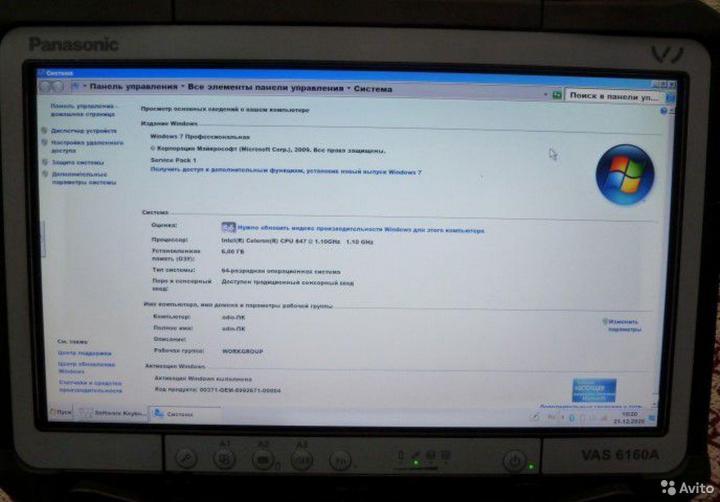This screenshot has height=502, width=720.
Task: Click the Пуск start button
Action: (61, 412)
